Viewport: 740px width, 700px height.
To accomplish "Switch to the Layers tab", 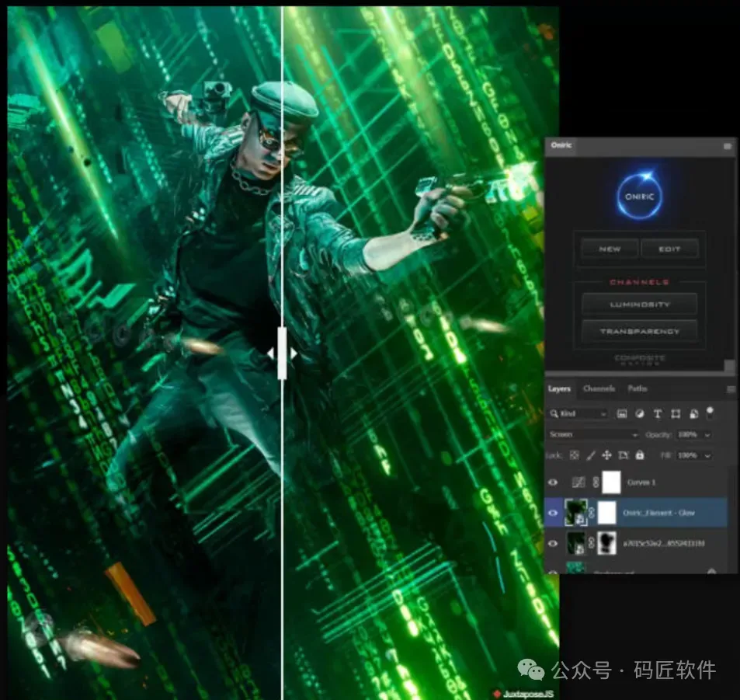I will coord(559,388).
